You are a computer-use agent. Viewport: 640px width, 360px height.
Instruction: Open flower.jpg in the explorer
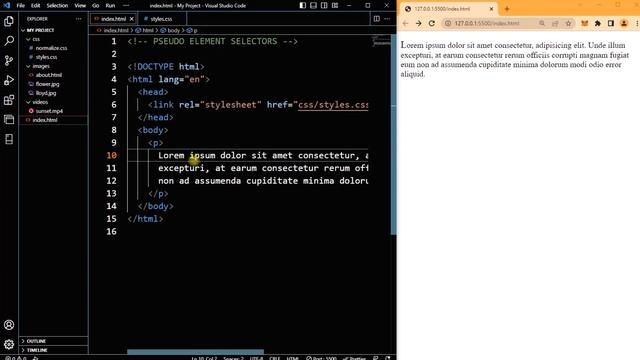(x=53, y=84)
